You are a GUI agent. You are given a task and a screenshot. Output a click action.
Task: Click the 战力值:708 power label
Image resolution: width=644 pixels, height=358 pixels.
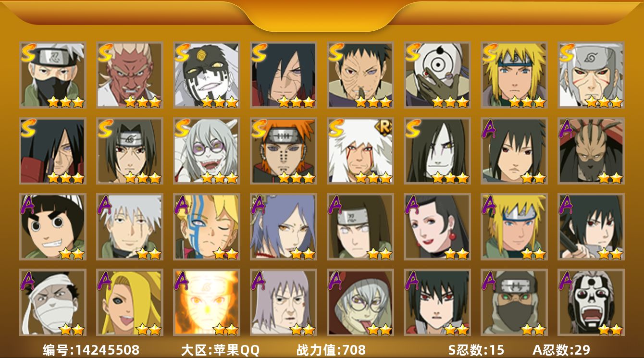pyautogui.click(x=331, y=350)
